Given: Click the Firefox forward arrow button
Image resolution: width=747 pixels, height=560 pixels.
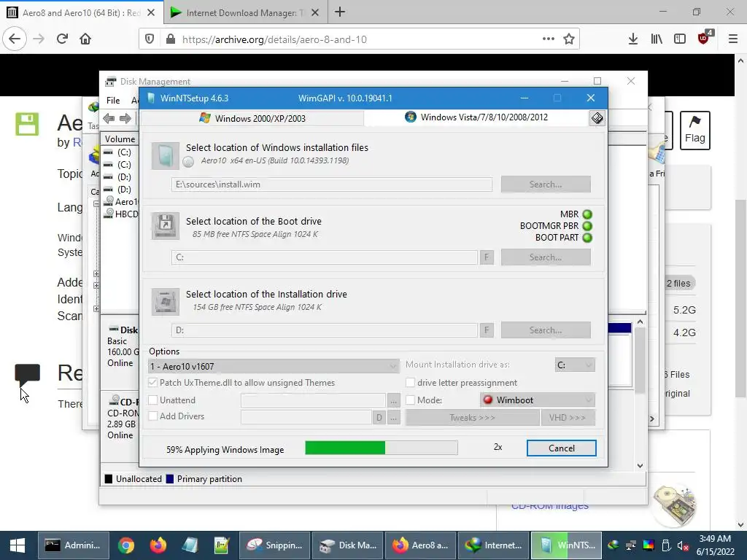Looking at the screenshot, I should pyautogui.click(x=39, y=39).
